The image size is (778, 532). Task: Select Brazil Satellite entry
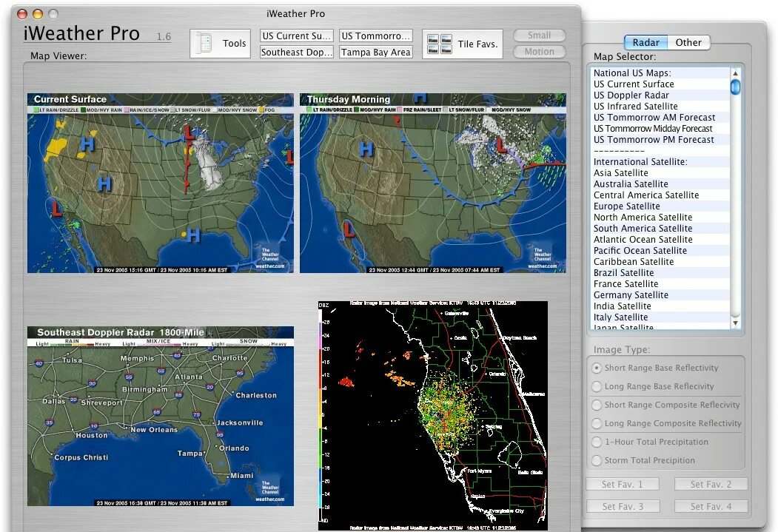tap(660, 273)
